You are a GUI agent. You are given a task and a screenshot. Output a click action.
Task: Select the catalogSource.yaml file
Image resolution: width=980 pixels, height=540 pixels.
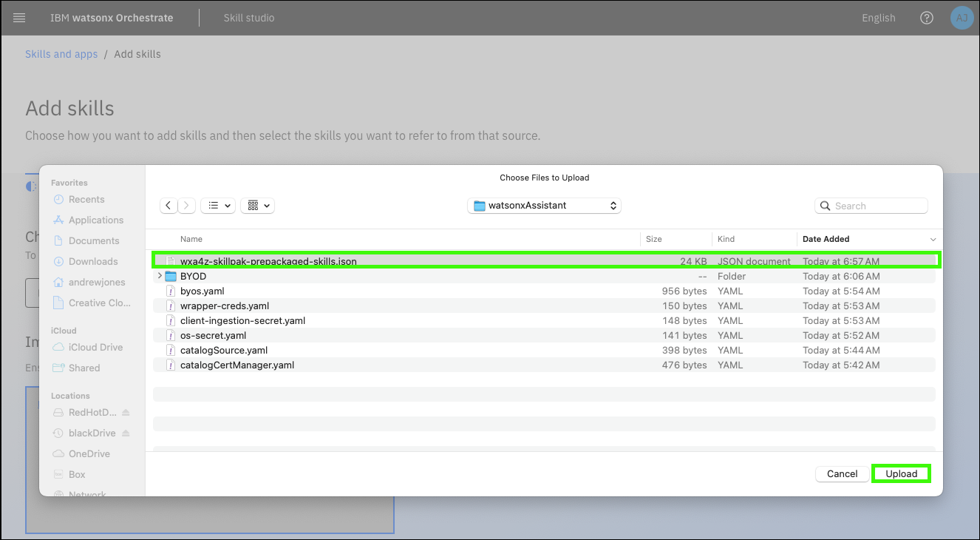pyautogui.click(x=224, y=350)
